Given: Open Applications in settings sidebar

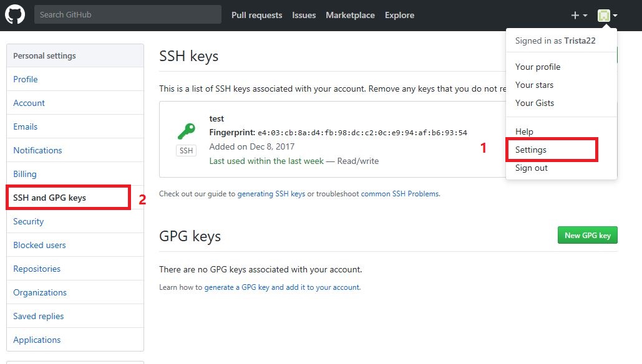Looking at the screenshot, I should pyautogui.click(x=75, y=340).
